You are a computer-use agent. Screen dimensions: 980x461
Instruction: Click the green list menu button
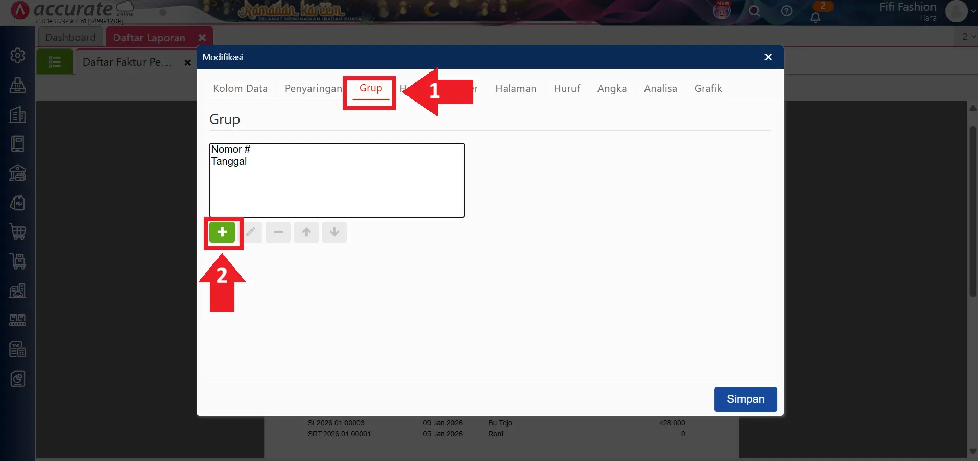pos(55,62)
